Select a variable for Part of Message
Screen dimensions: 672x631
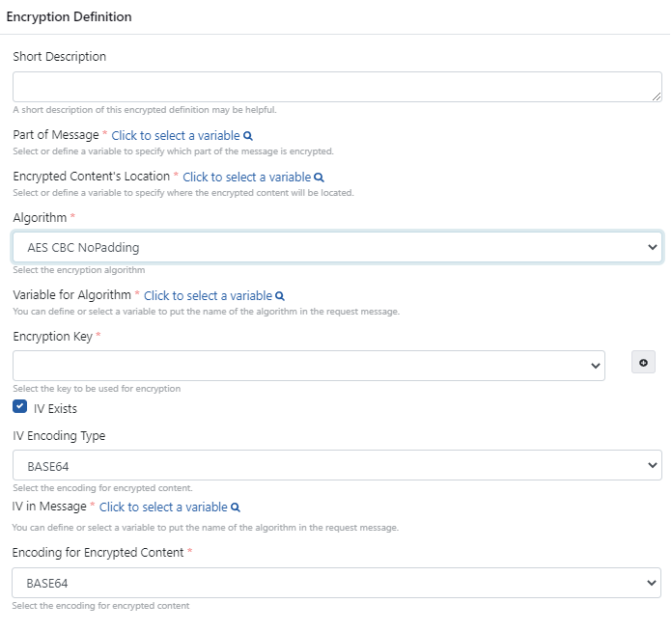pyautogui.click(x=175, y=136)
